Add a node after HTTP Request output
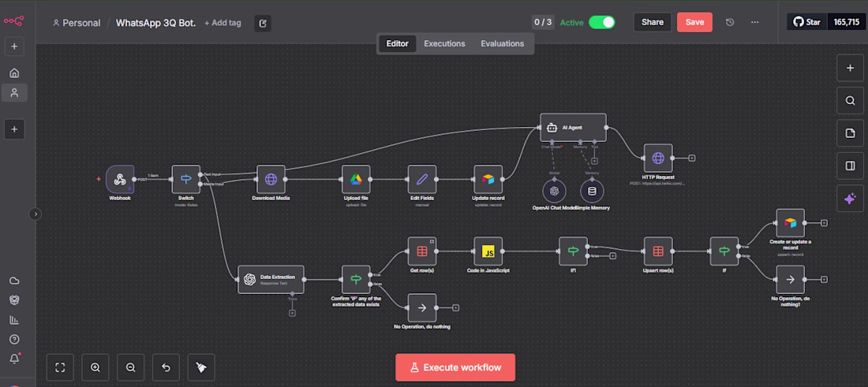 click(x=692, y=158)
